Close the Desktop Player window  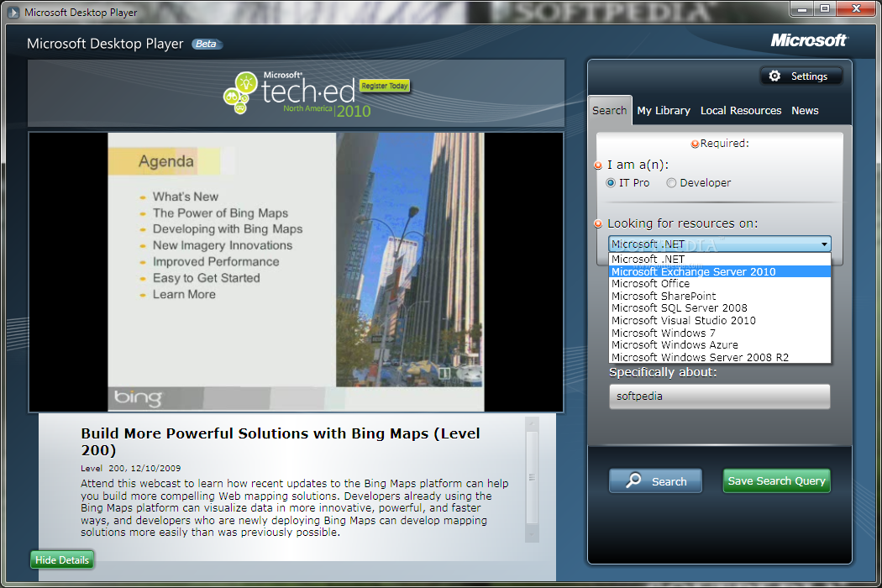click(856, 9)
